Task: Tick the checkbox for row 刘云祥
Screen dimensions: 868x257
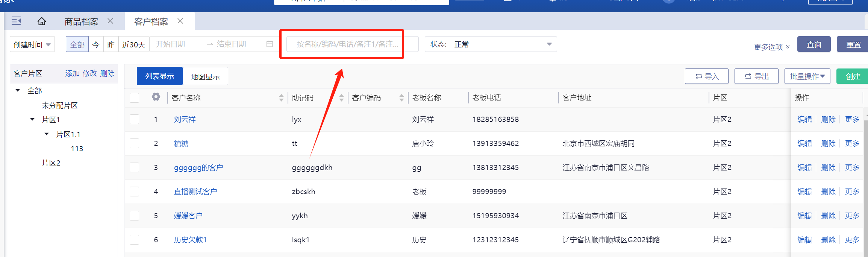Action: [x=135, y=119]
